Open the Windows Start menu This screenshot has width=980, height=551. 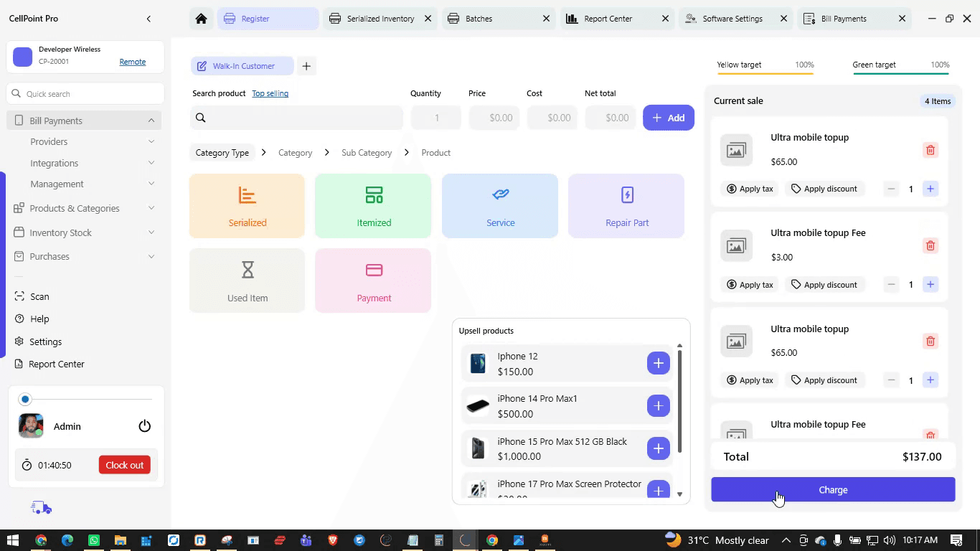click(x=13, y=540)
